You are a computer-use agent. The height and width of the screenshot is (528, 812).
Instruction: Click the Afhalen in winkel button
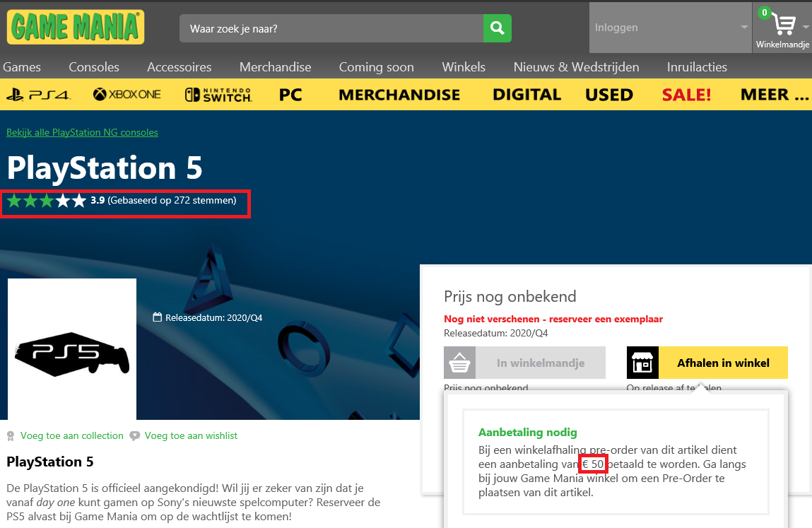tap(707, 363)
